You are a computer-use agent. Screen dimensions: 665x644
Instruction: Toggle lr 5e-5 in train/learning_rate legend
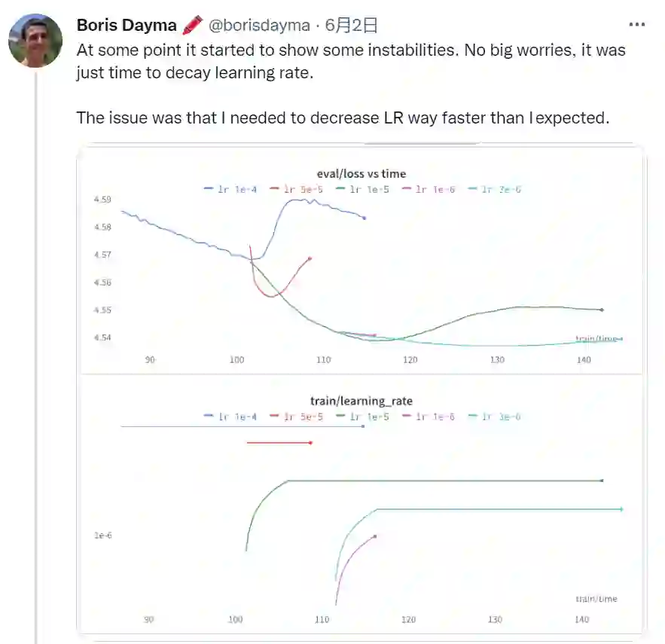click(x=297, y=417)
